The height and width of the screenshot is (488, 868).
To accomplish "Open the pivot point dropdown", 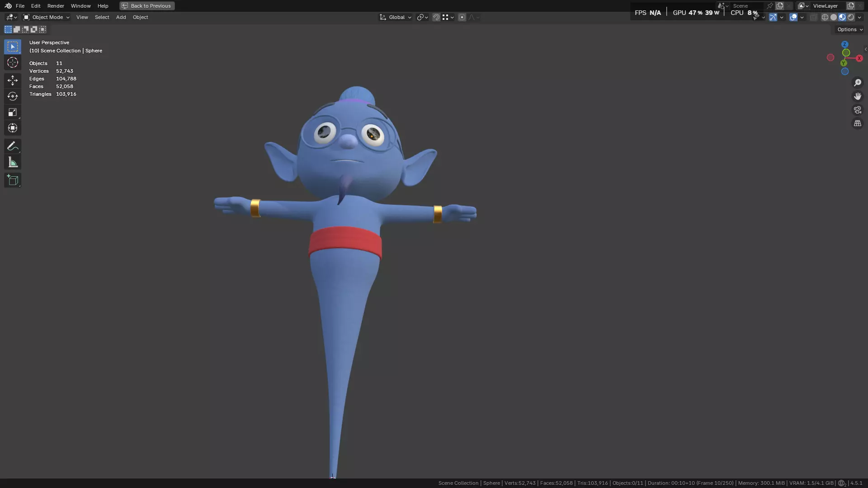I will 422,17.
